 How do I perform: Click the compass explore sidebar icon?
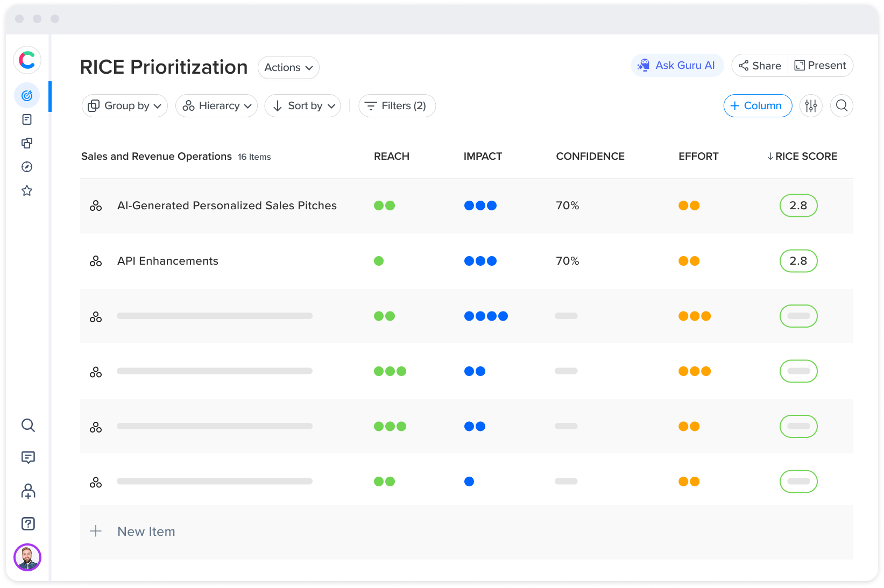coord(27,167)
